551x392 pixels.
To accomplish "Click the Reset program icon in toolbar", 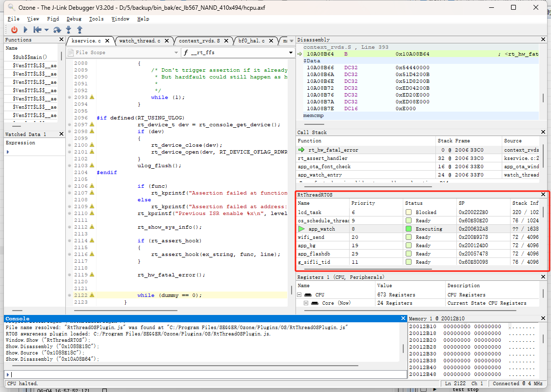I will [37, 30].
